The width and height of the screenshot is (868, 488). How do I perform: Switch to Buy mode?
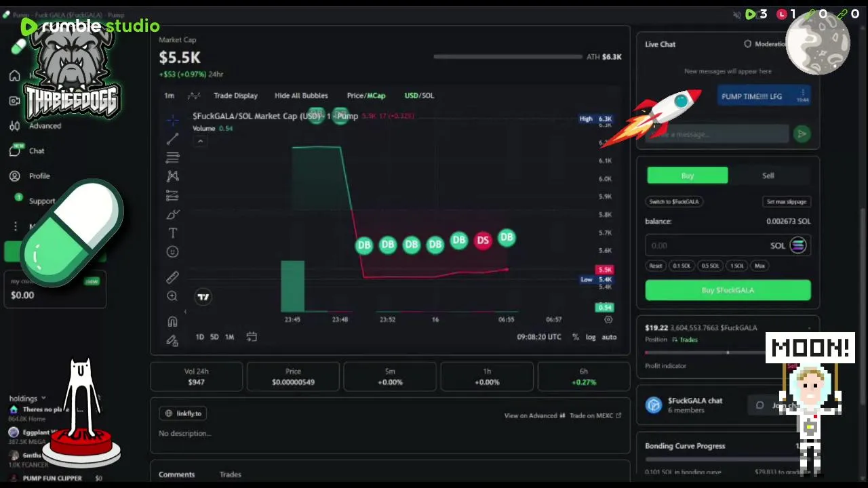pos(688,176)
